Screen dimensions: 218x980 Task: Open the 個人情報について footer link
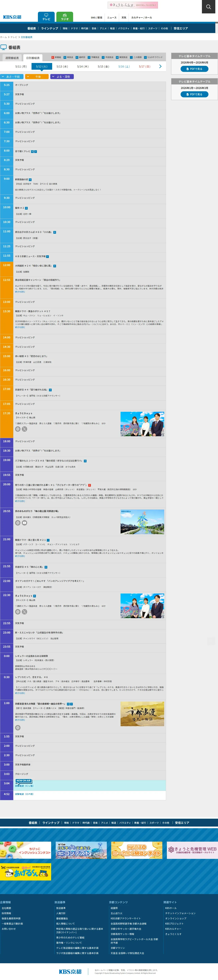coord(66,923)
